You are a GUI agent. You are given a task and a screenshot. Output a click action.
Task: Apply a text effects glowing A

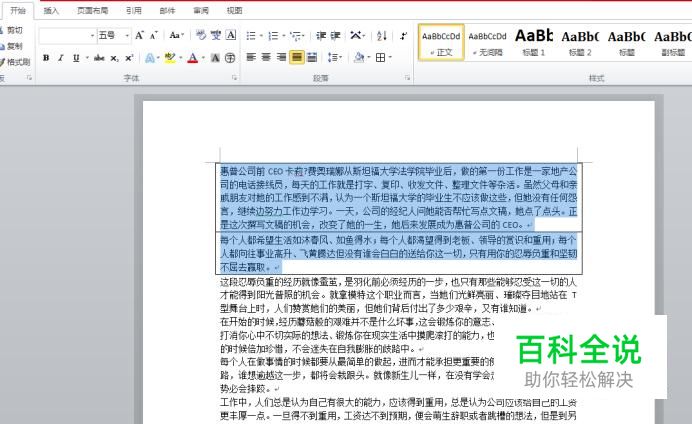pos(149,58)
